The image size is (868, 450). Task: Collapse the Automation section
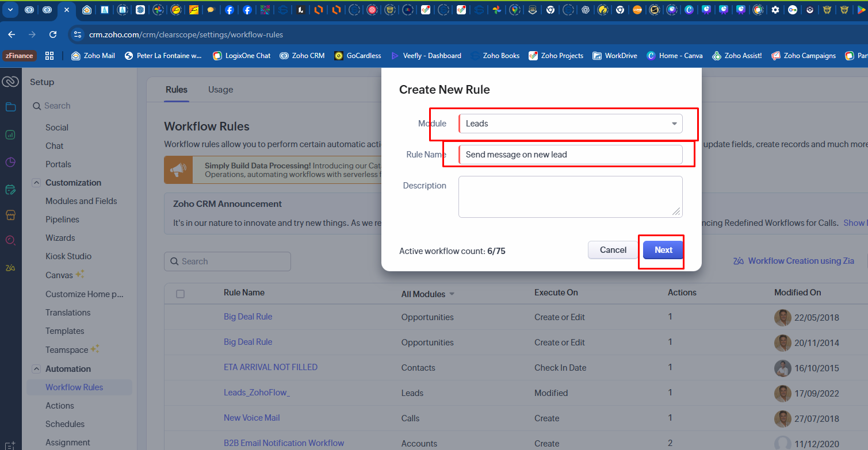(36, 369)
